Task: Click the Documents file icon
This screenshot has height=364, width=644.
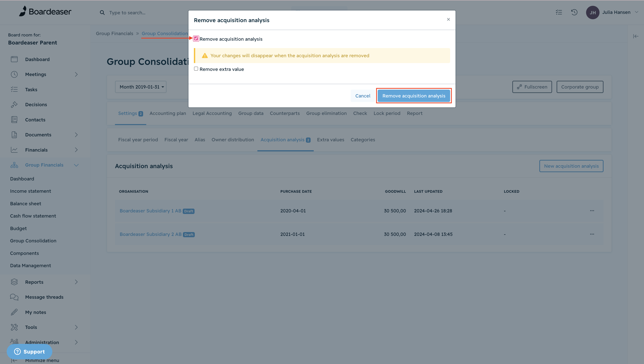Action: [x=14, y=135]
